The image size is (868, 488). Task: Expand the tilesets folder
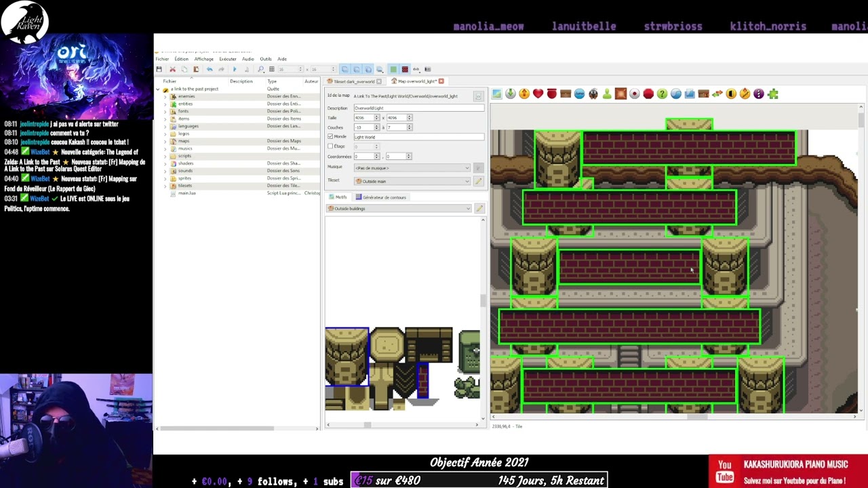(x=165, y=186)
